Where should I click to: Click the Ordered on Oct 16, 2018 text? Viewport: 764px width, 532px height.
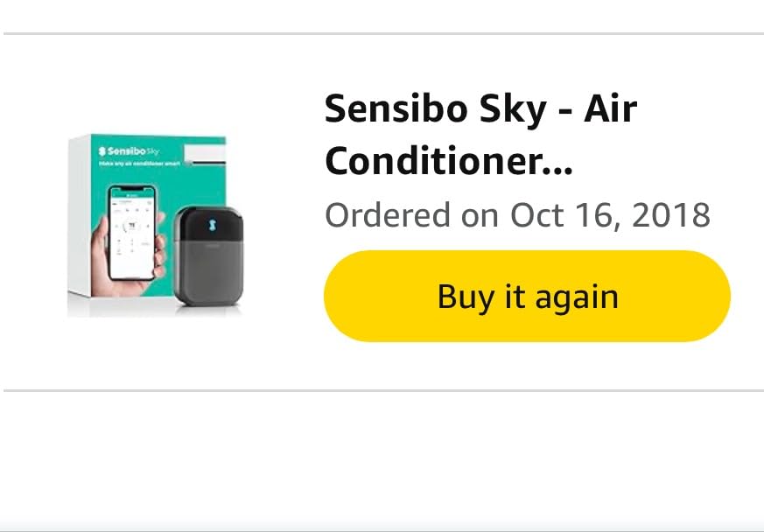pyautogui.click(x=516, y=214)
